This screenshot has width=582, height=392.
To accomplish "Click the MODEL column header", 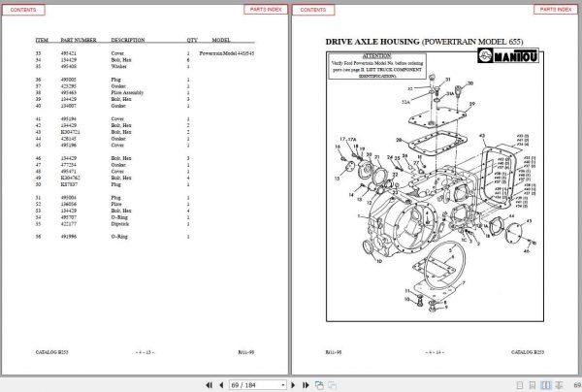I will pos(221,40).
